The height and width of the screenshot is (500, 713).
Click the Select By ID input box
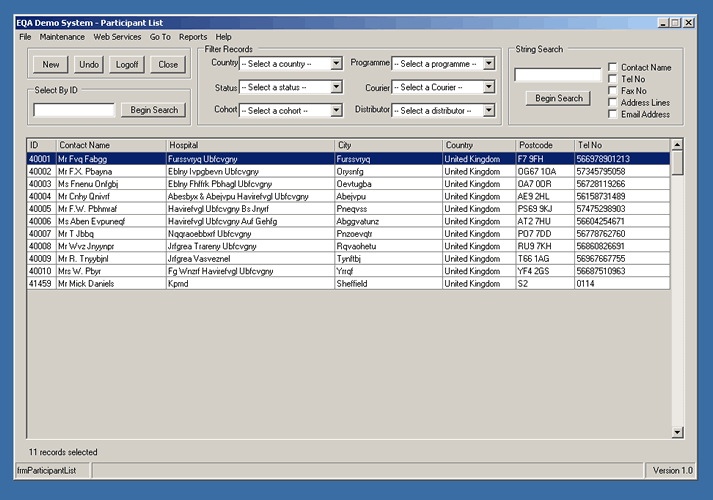coord(73,110)
